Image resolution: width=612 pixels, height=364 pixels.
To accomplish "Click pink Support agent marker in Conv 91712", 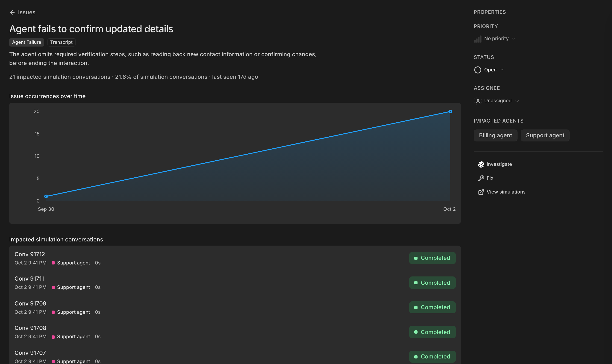I will pyautogui.click(x=53, y=263).
